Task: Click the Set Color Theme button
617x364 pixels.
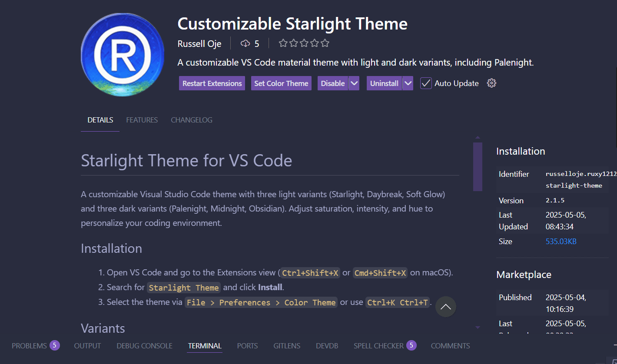Action: point(281,83)
